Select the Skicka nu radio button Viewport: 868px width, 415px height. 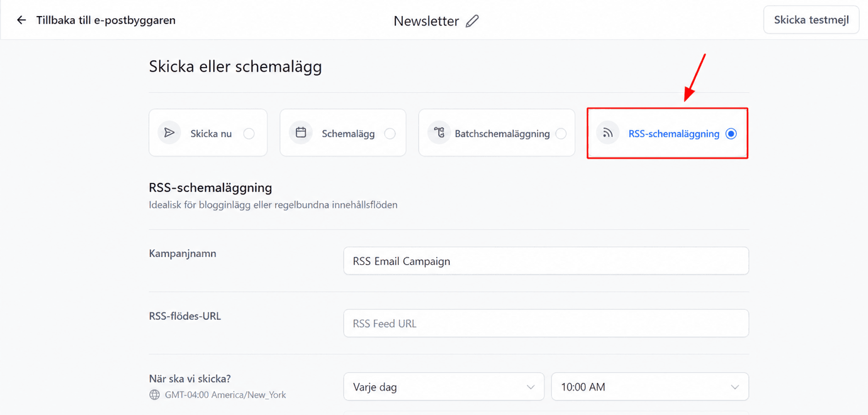(x=249, y=134)
